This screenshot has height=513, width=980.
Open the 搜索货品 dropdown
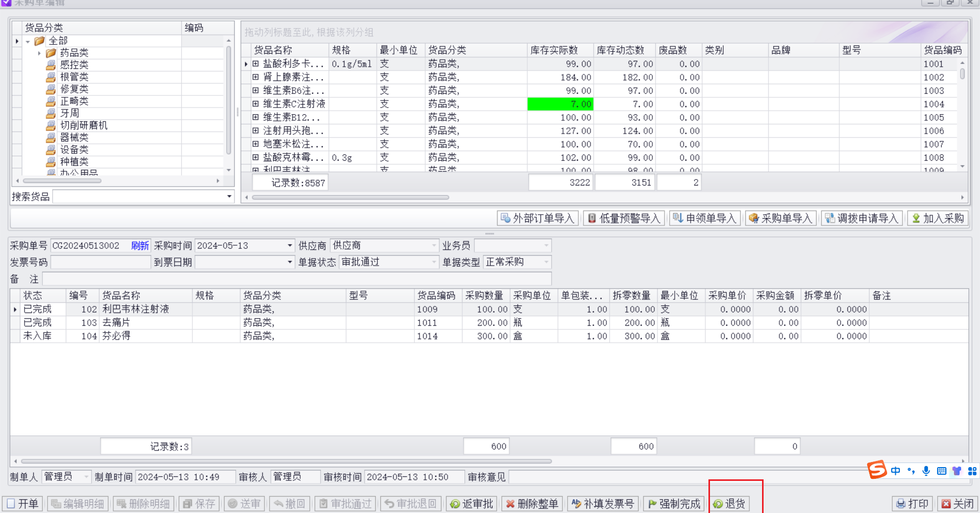point(229,196)
